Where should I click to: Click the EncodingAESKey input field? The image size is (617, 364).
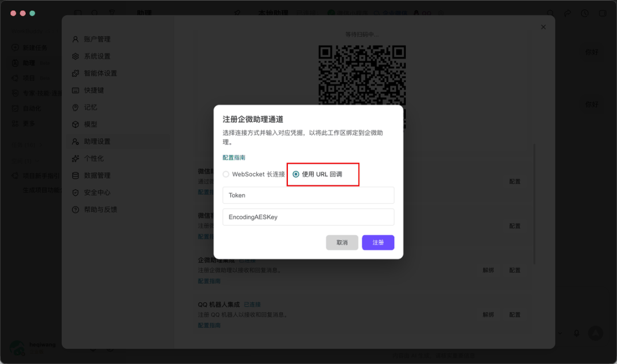pyautogui.click(x=308, y=217)
